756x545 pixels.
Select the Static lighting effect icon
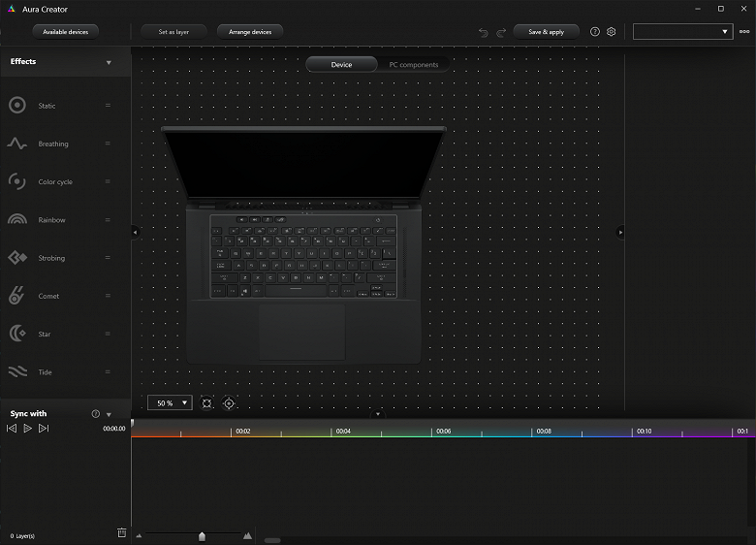point(17,106)
